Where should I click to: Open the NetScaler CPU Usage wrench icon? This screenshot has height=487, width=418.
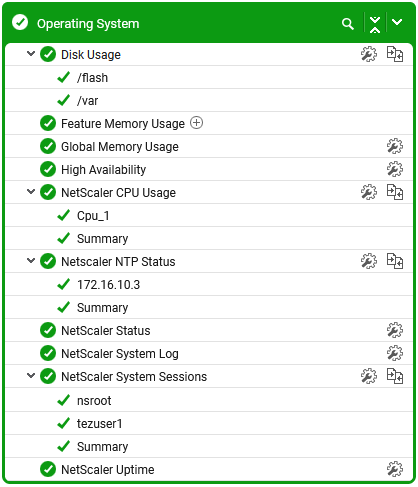369,192
